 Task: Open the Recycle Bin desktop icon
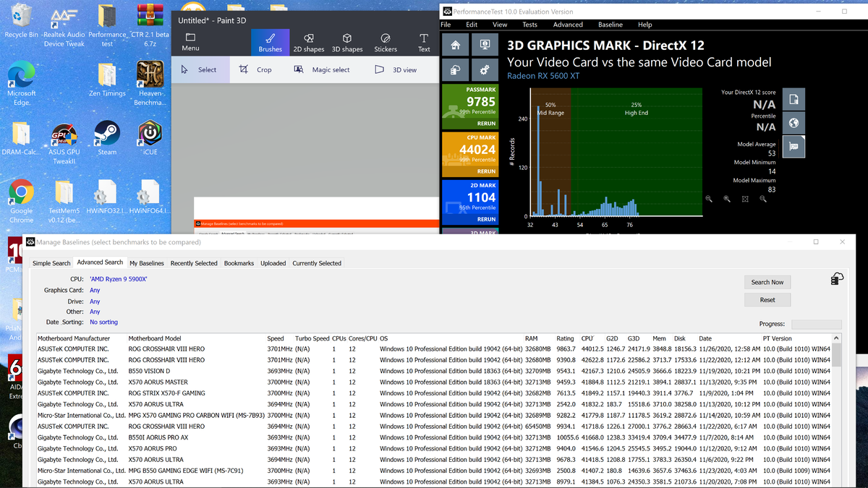(22, 22)
